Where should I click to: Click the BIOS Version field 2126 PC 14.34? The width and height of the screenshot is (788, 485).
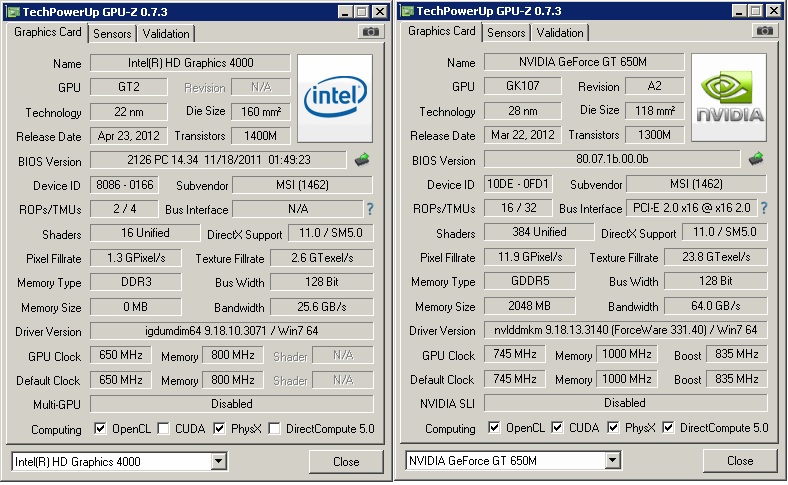coord(219,160)
